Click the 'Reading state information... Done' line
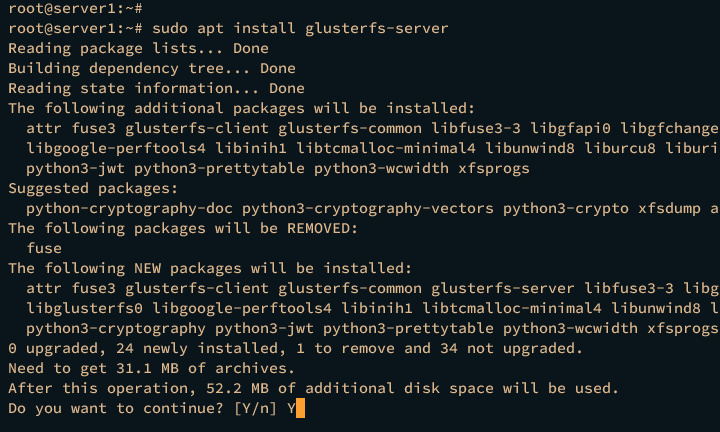Viewport: 720px width, 432px height. [x=156, y=88]
